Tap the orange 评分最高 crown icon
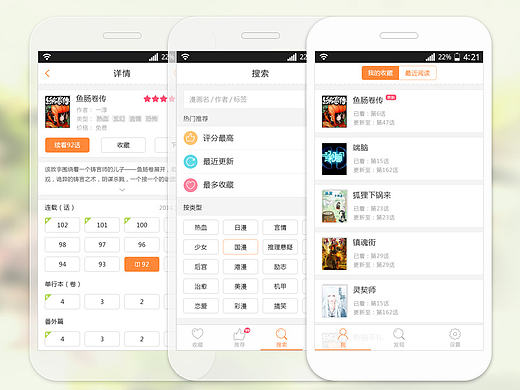 (190, 138)
